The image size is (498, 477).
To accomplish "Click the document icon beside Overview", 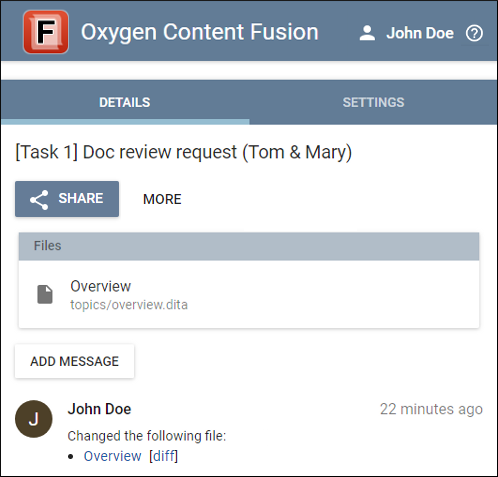I will [x=45, y=294].
